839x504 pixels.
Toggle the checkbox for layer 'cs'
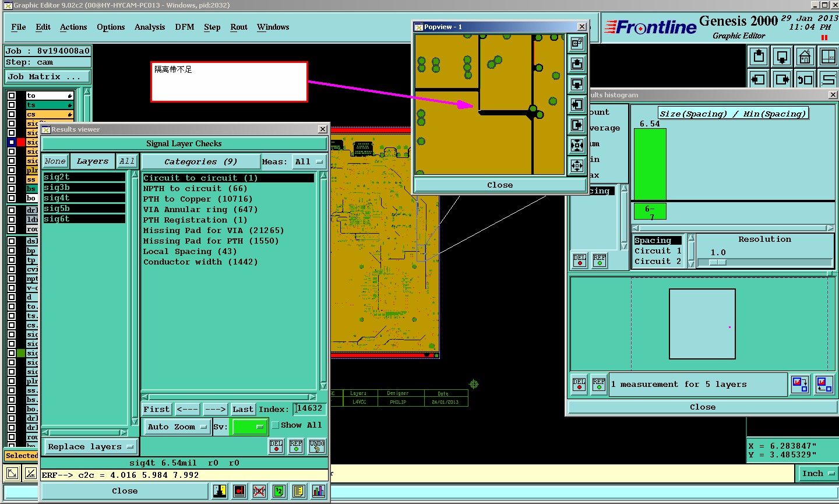tap(12, 114)
